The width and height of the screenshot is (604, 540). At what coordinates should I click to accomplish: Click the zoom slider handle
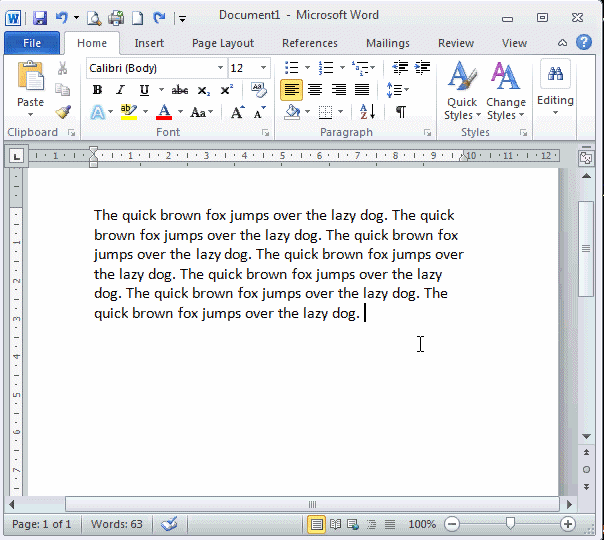pyautogui.click(x=511, y=524)
